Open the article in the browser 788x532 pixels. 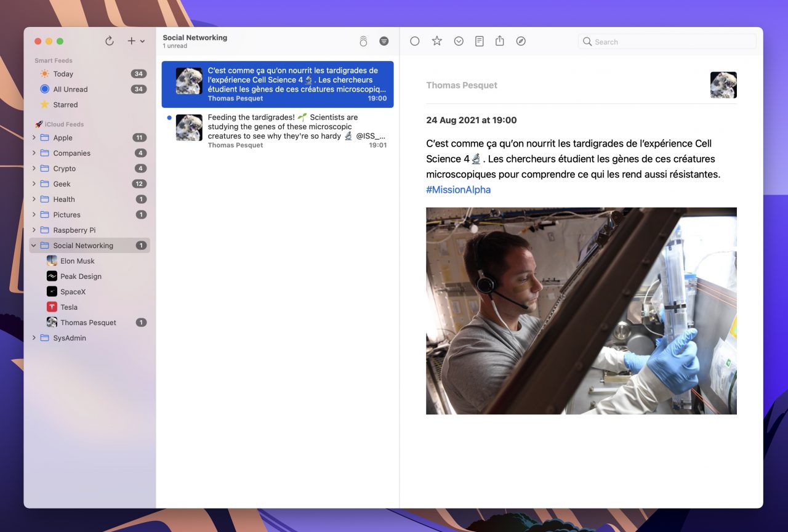tap(521, 41)
